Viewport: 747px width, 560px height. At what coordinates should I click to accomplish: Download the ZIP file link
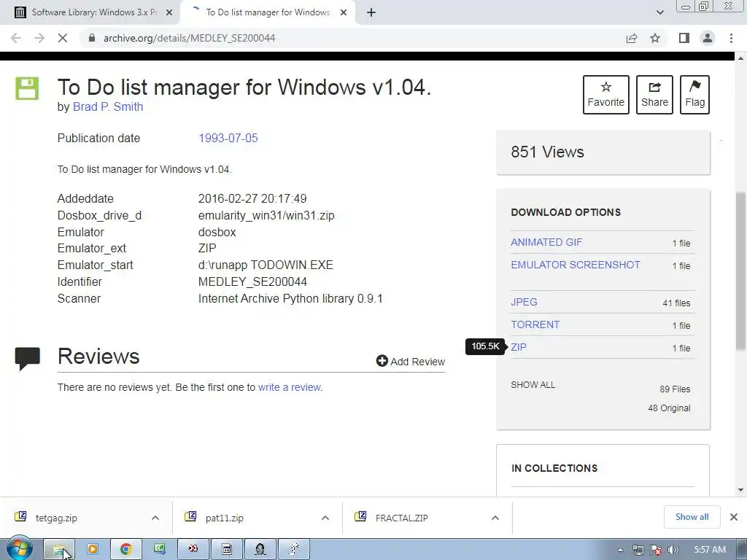coord(519,347)
